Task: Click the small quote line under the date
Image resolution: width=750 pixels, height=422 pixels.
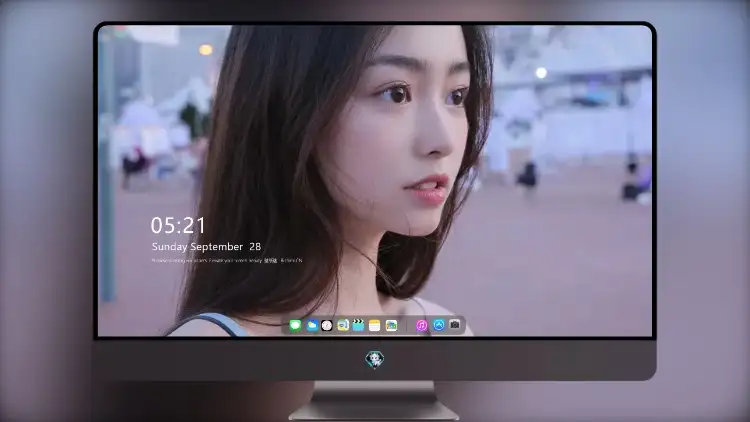Action: pos(227,260)
